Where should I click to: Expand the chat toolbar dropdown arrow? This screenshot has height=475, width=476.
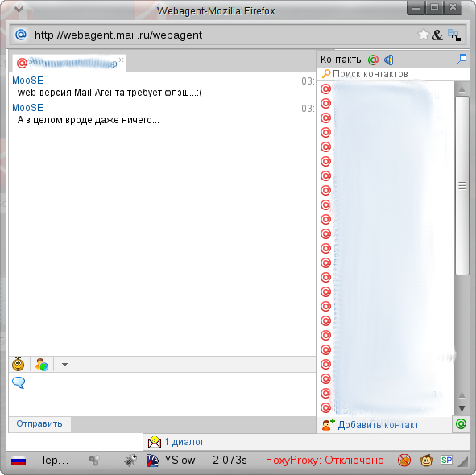[64, 365]
